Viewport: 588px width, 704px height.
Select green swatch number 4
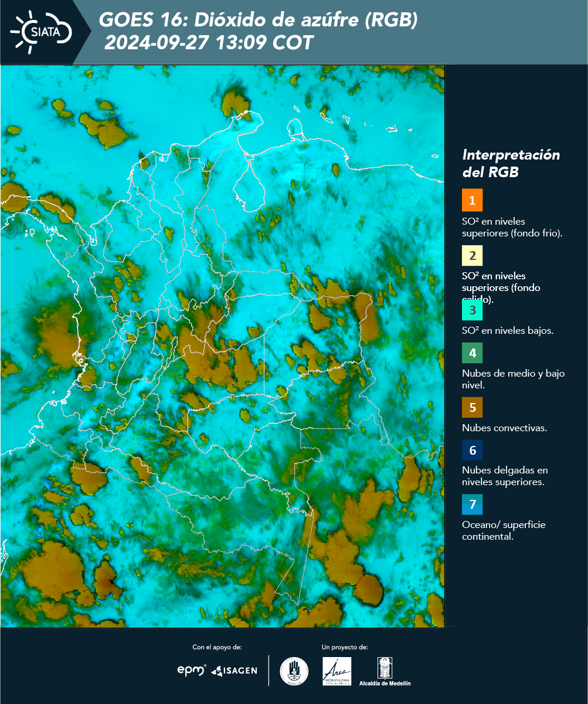tap(472, 353)
